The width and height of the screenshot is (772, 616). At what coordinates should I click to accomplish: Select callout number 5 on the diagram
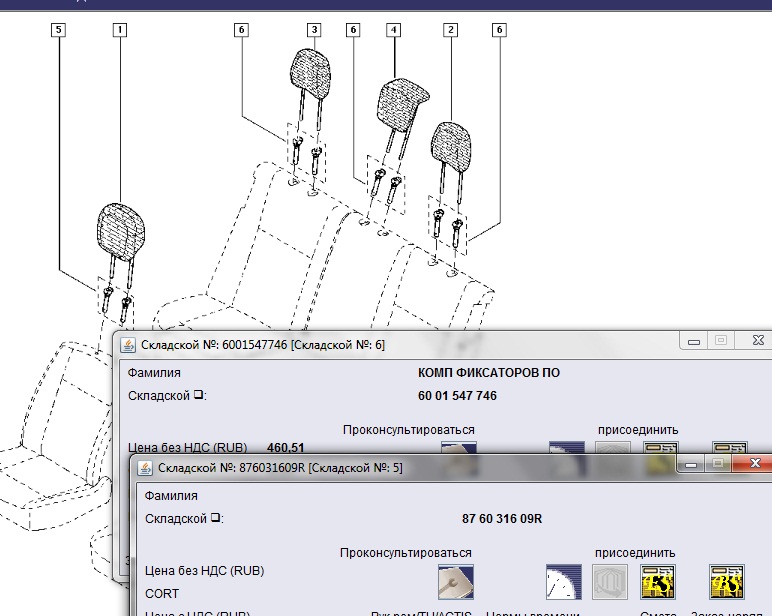(x=59, y=31)
